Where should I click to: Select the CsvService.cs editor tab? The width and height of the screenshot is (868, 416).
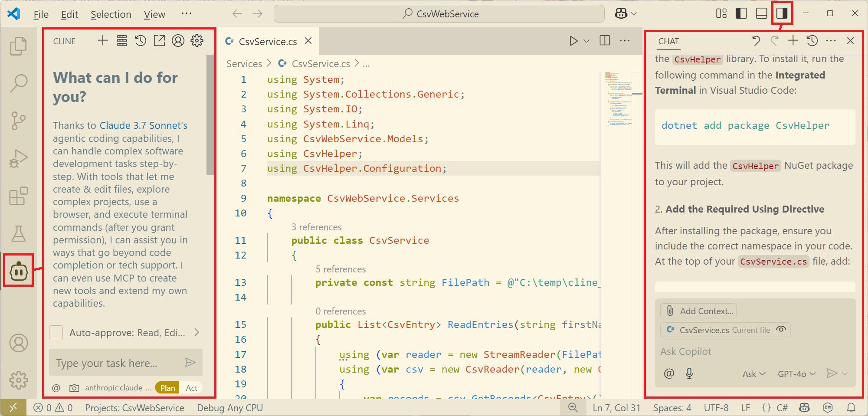(x=268, y=42)
